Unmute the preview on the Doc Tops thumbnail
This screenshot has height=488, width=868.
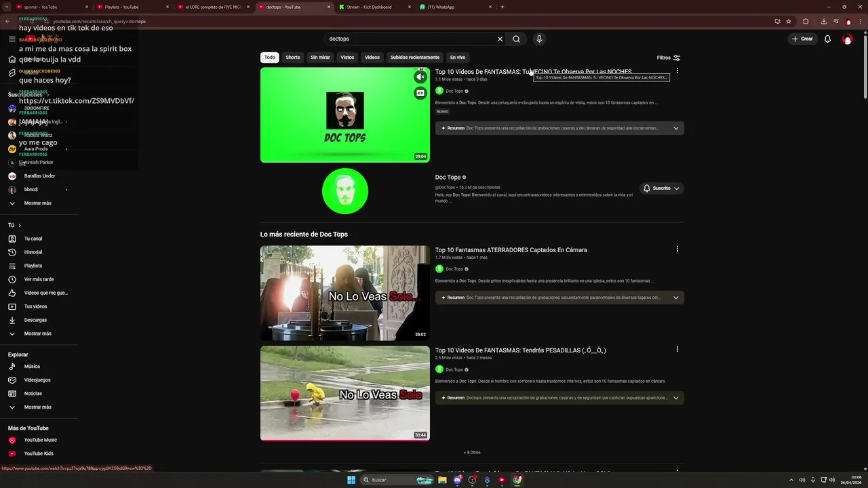[420, 77]
